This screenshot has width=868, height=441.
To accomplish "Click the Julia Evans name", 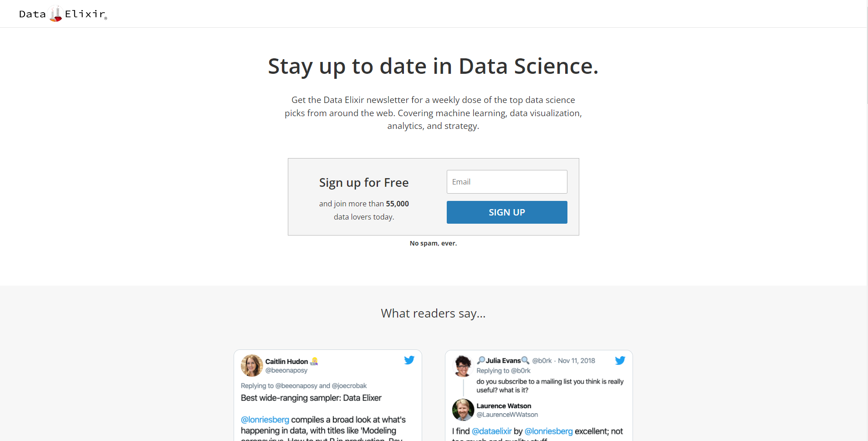I will (503, 360).
